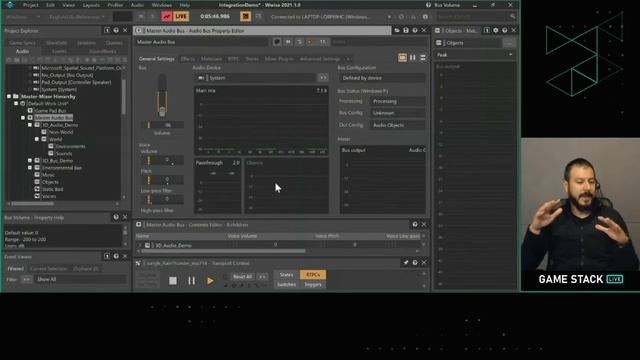Click the Project Explorer vertical scrollbar
The width and height of the screenshot is (640, 360).
click(x=124, y=97)
